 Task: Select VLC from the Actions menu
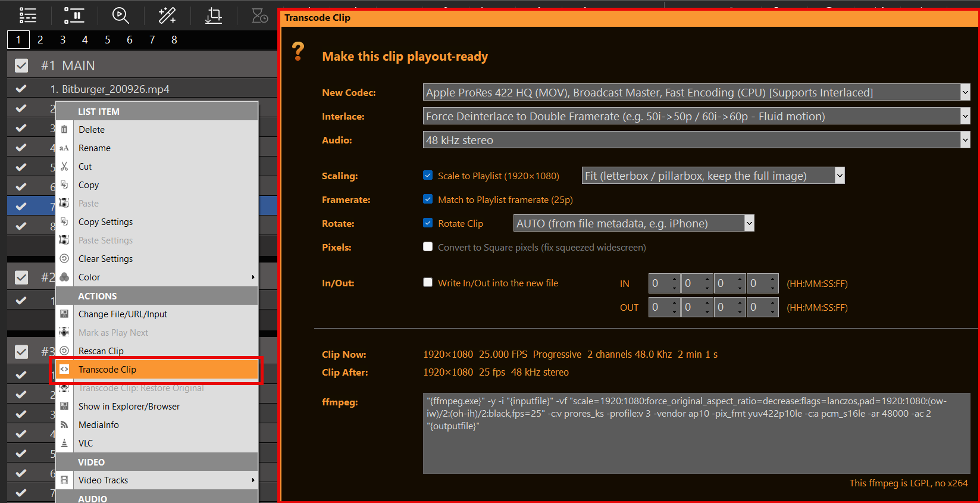pyautogui.click(x=86, y=443)
